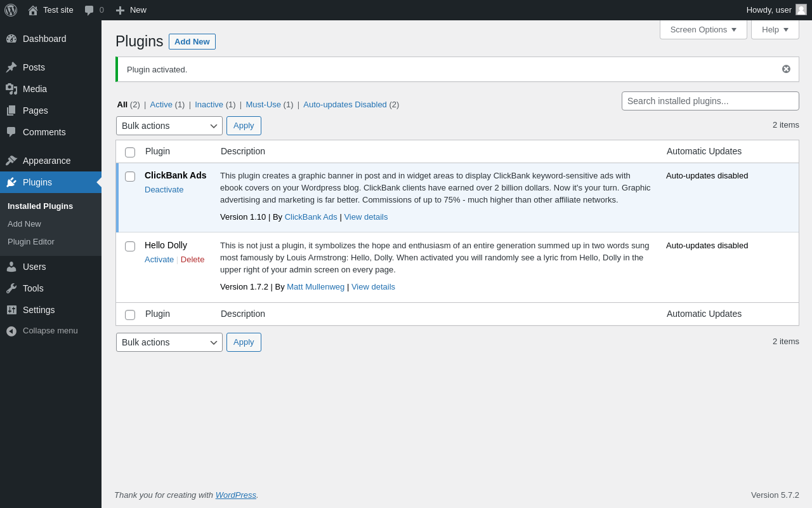Open the Appearance menu label
This screenshot has width=812, height=508.
[x=47, y=161]
